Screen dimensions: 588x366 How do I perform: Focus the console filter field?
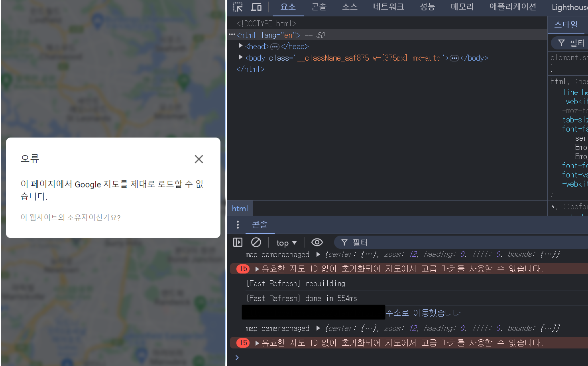pos(460,242)
